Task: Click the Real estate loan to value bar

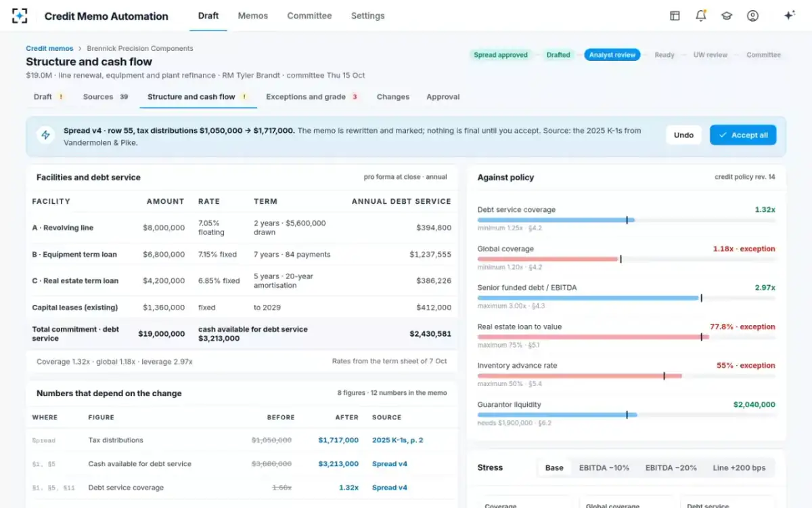Action: (x=627, y=337)
